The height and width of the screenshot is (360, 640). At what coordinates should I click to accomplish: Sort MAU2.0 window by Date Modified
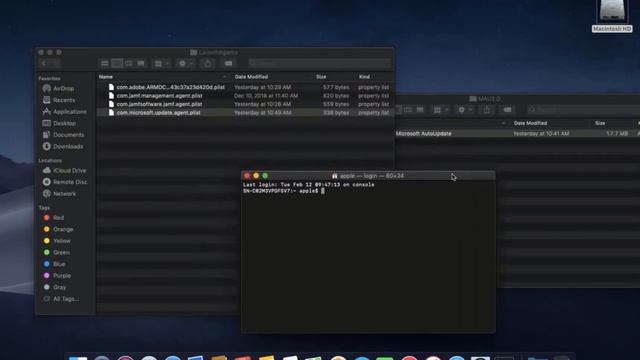[x=530, y=123]
